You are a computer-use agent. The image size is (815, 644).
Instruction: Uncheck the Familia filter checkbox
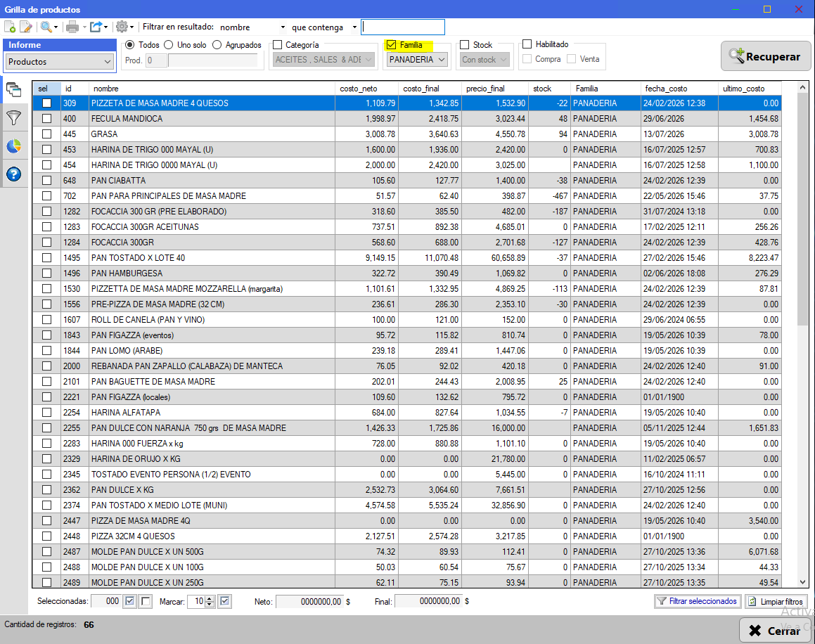(x=392, y=45)
